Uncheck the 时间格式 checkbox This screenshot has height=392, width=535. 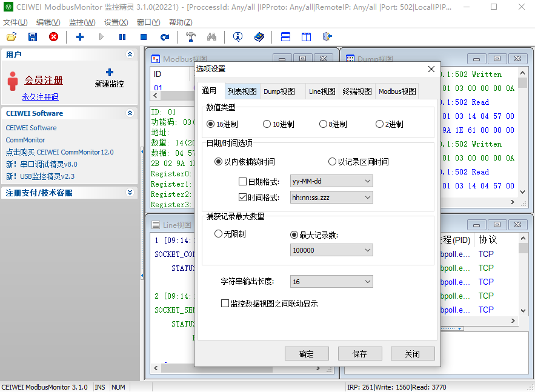[x=242, y=197]
